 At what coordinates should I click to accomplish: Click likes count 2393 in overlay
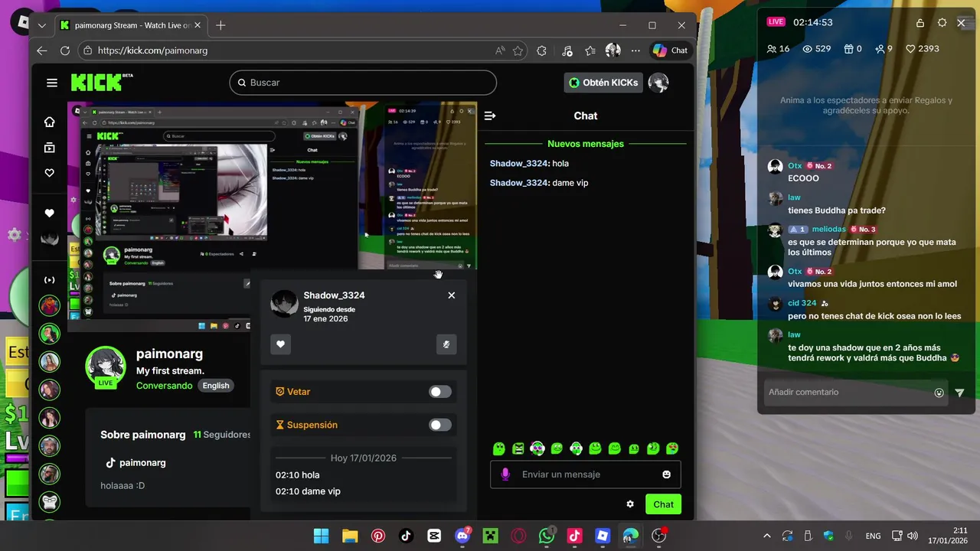pos(923,49)
